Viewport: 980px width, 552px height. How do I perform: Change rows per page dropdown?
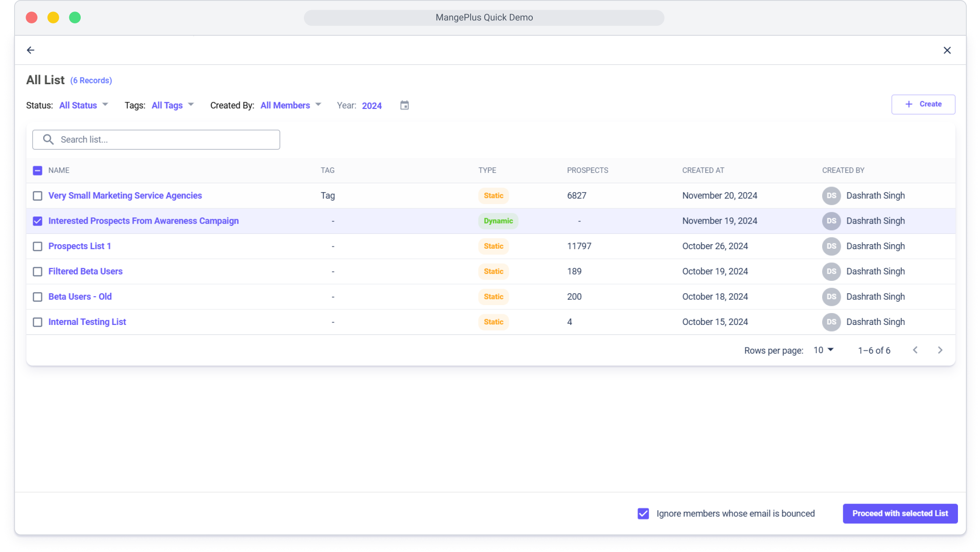click(x=823, y=350)
